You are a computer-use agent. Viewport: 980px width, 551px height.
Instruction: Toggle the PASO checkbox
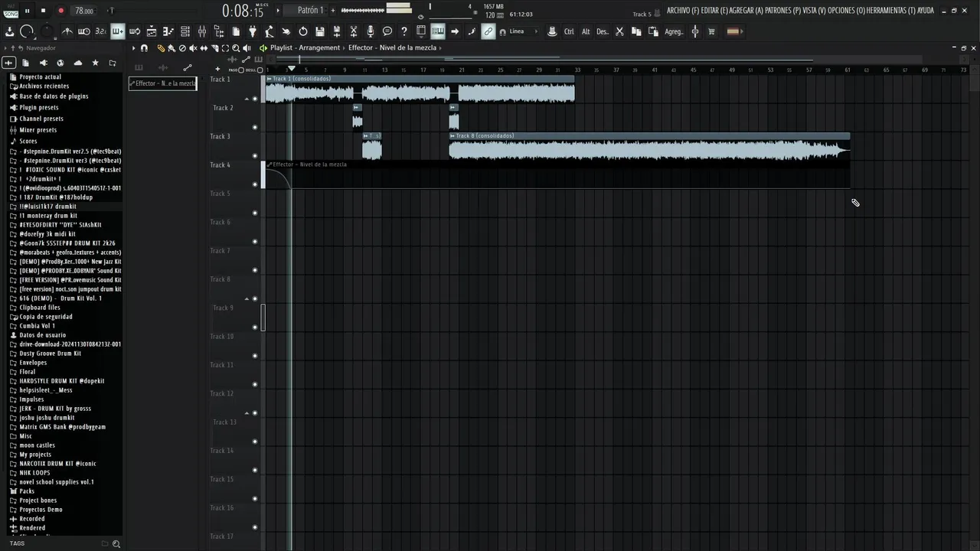(x=240, y=70)
